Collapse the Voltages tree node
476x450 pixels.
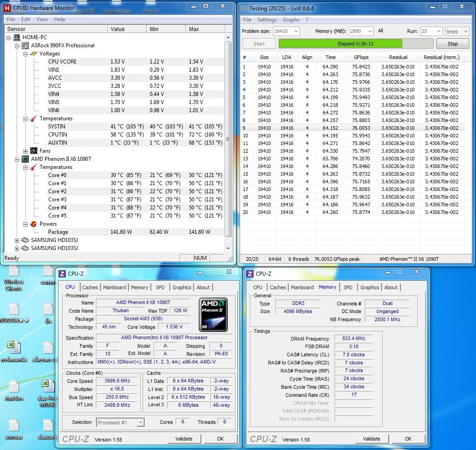point(26,54)
